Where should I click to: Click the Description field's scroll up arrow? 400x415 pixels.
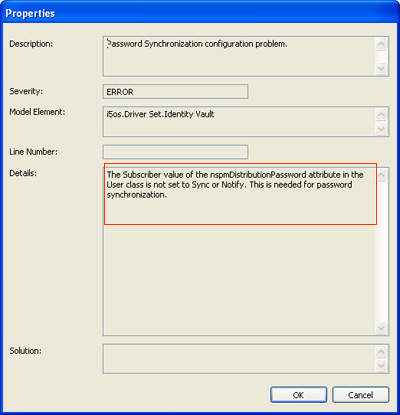pos(381,44)
